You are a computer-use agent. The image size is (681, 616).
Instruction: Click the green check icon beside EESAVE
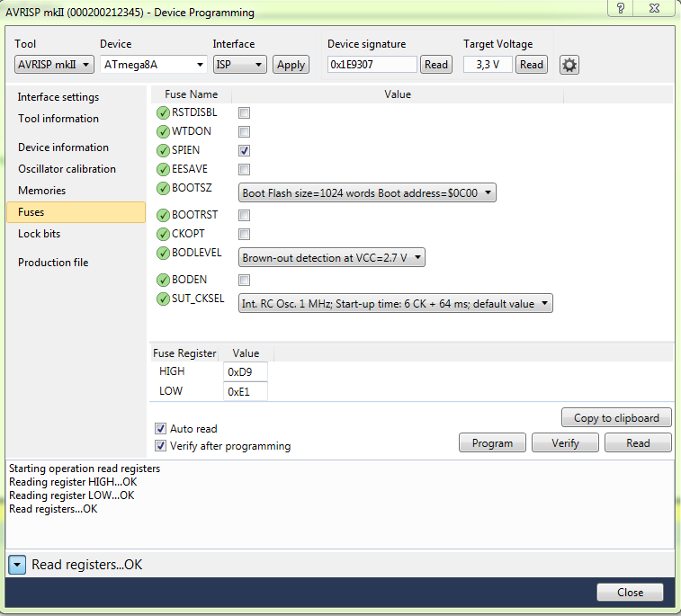coord(163,169)
